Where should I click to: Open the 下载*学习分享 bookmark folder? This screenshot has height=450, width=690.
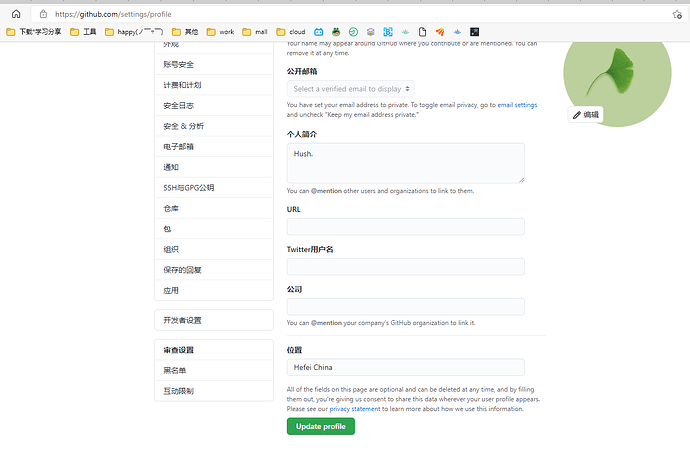(x=34, y=32)
